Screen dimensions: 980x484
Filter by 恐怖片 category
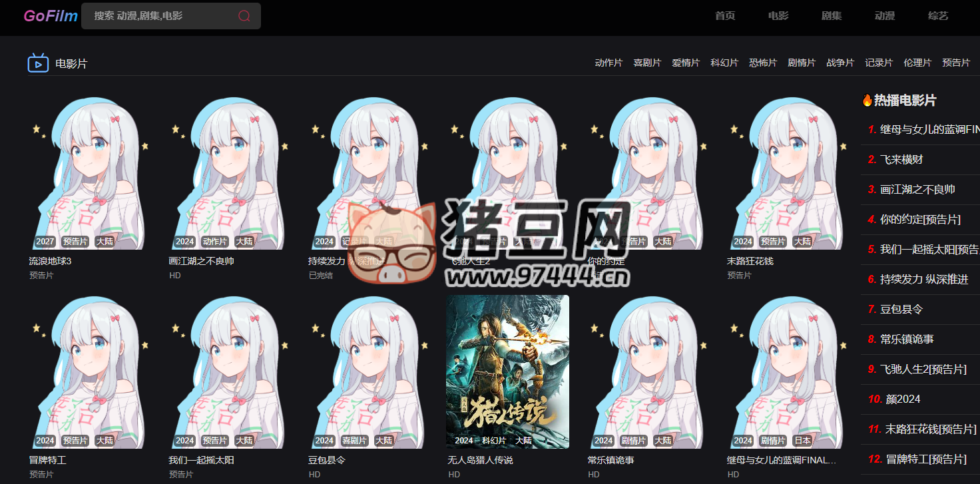763,63
